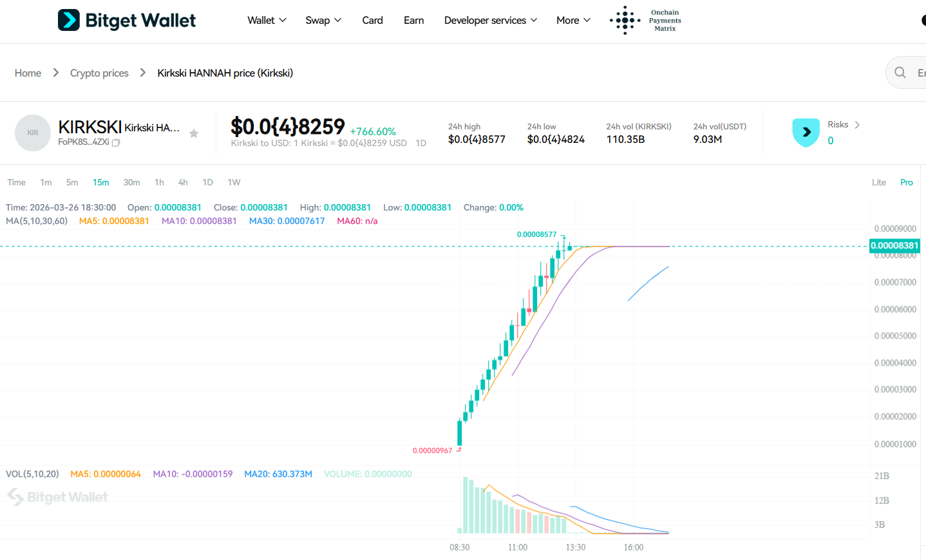This screenshot has width=926, height=560.
Task: Click the Risks details arrow
Action: pos(858,124)
